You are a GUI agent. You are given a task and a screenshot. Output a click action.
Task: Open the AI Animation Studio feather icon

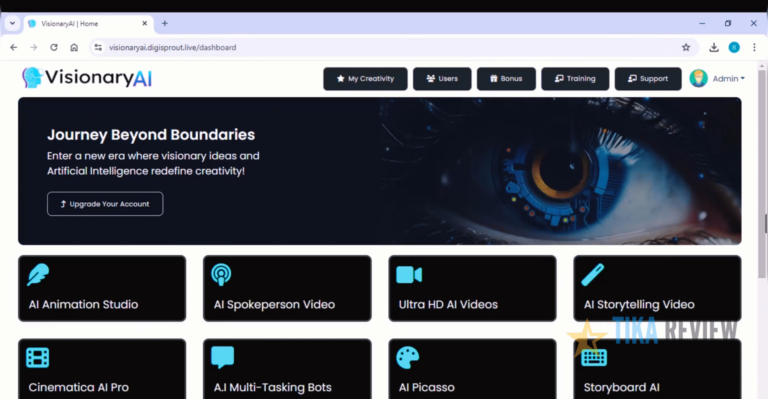[38, 275]
